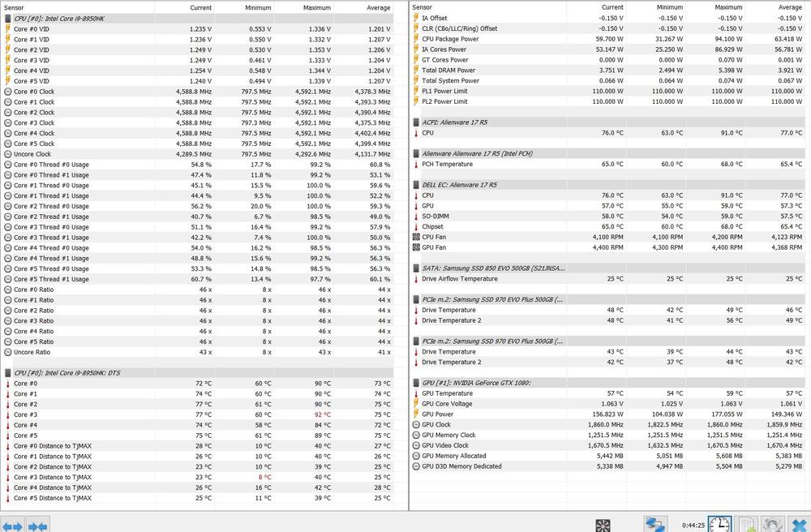Click the left panel Maximum column header

pos(317,7)
